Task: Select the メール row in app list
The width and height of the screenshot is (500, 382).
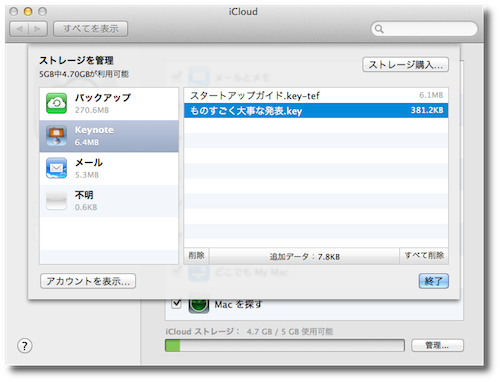Action: [x=109, y=168]
